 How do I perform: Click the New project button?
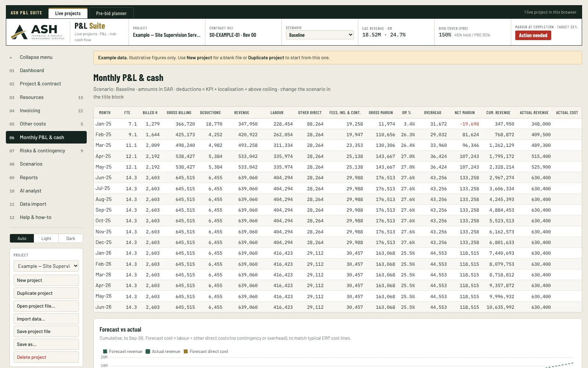pyautogui.click(x=46, y=280)
